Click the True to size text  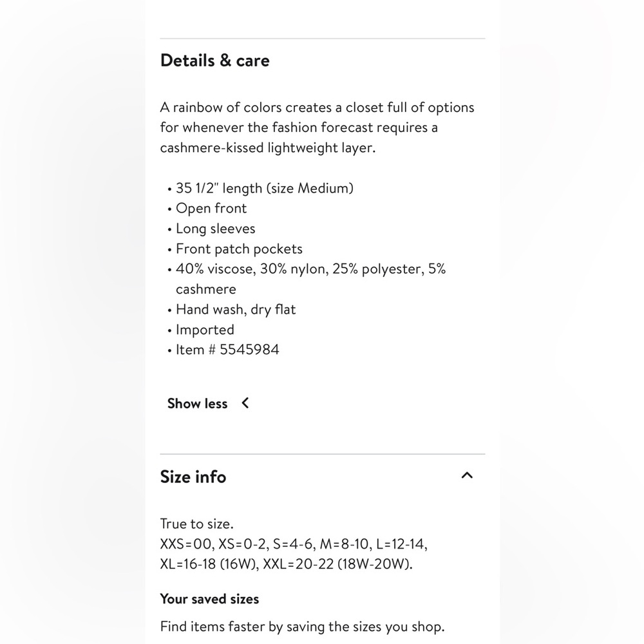(x=196, y=524)
